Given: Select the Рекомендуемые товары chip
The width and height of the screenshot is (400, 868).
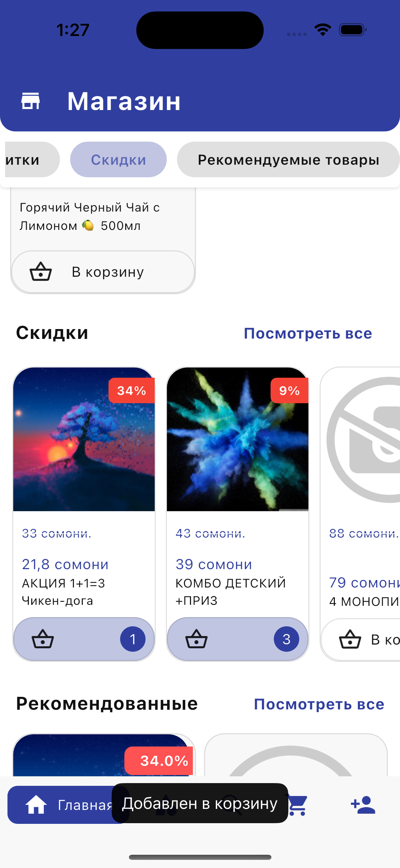Looking at the screenshot, I should coord(288,160).
